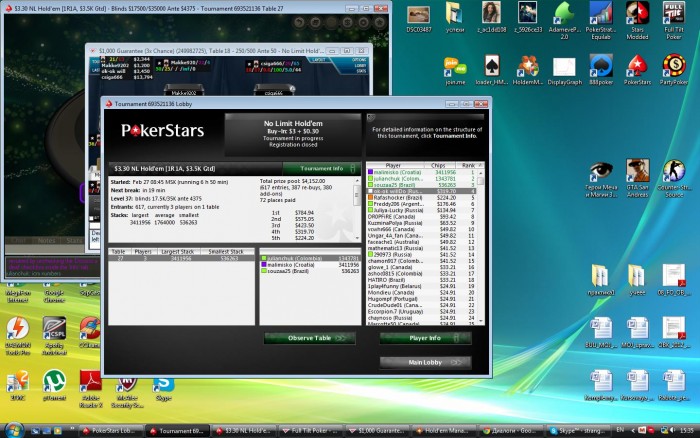700x438 pixels.
Task: Click the Observe Table button
Action: pyautogui.click(x=310, y=338)
